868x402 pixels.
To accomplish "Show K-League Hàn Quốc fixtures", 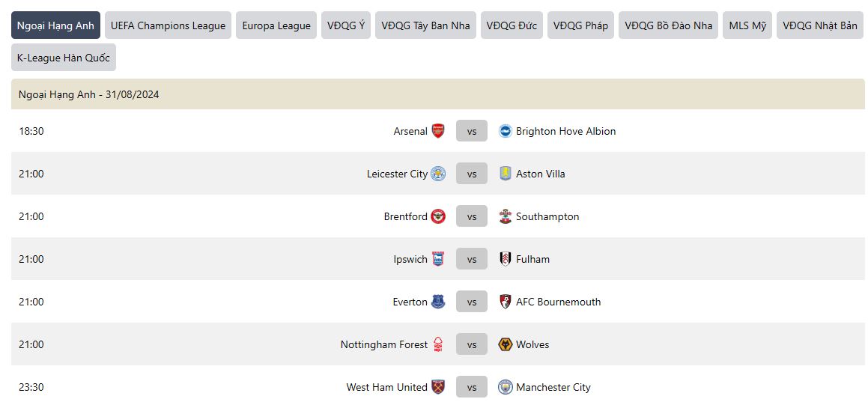I will point(64,58).
